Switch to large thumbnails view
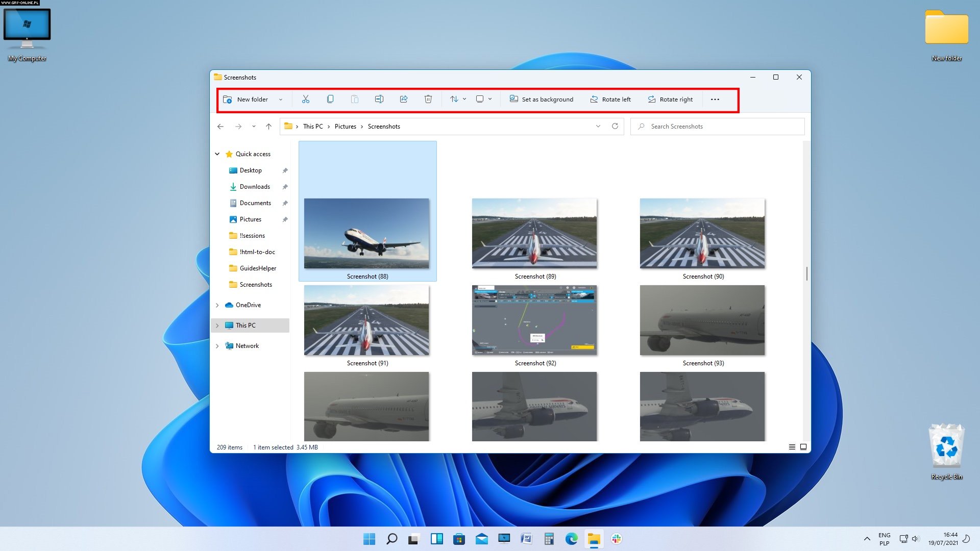Image resolution: width=980 pixels, height=551 pixels. coord(803,447)
